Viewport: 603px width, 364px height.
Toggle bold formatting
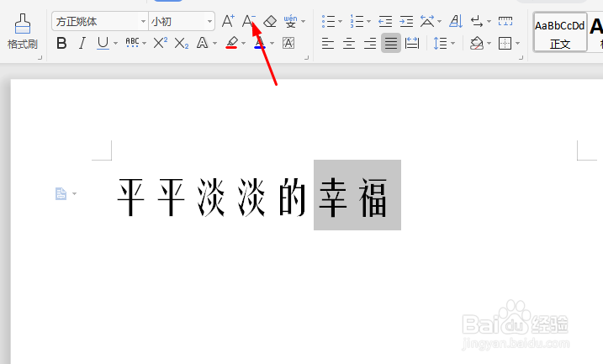(61, 43)
